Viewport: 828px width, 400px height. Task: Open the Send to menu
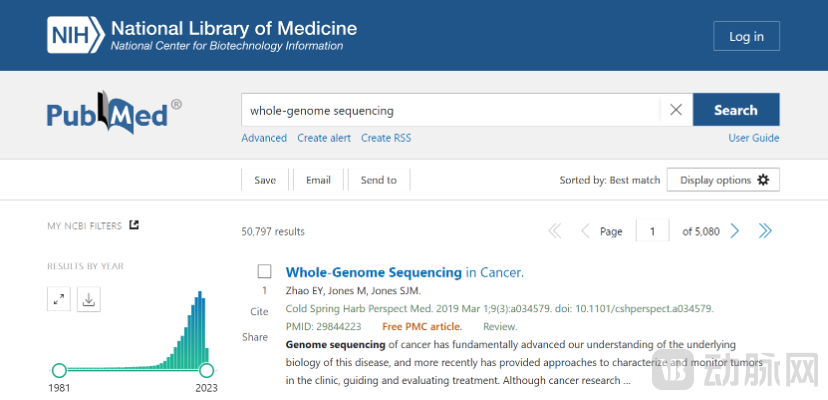tap(378, 180)
